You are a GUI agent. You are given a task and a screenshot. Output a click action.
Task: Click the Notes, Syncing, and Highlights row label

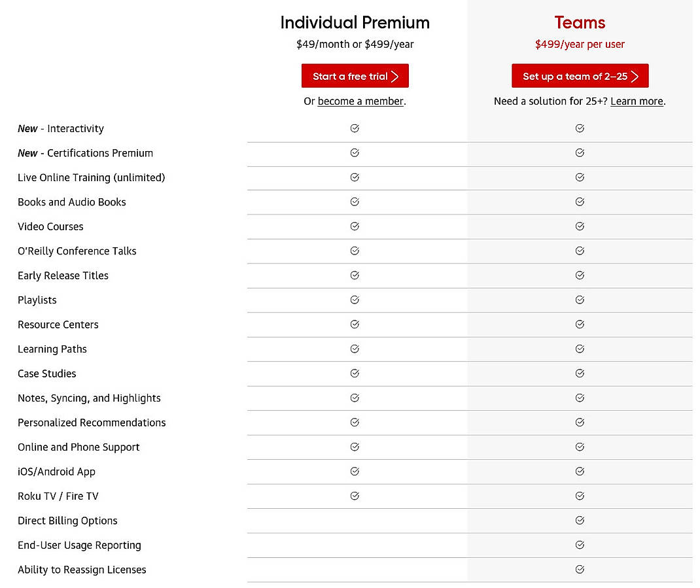[x=90, y=398]
